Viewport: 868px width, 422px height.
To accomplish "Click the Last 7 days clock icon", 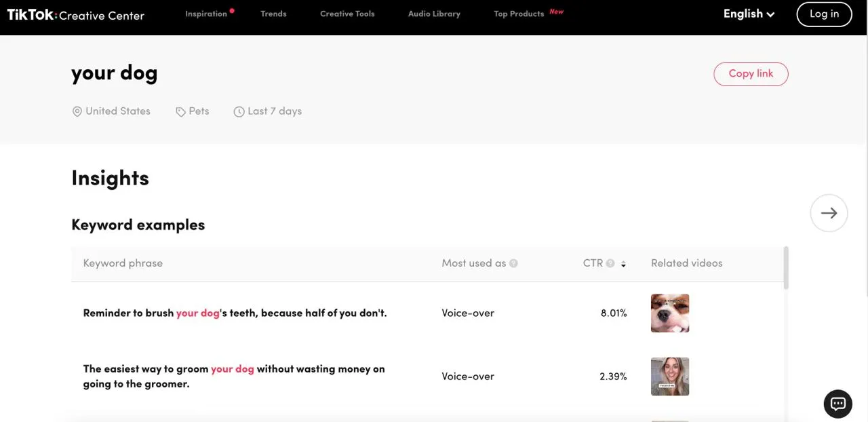I will (x=239, y=112).
